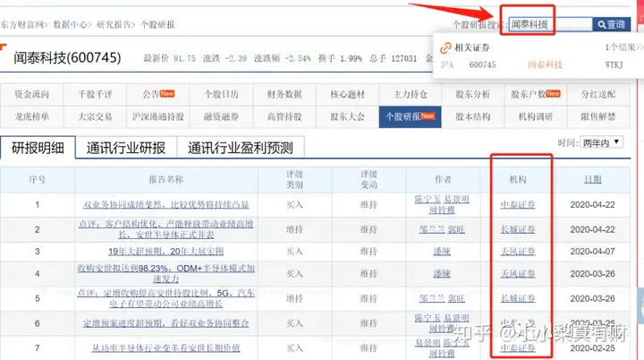Open report 点评：客户结构优化、产能释放带动业绩高增长

(166, 229)
